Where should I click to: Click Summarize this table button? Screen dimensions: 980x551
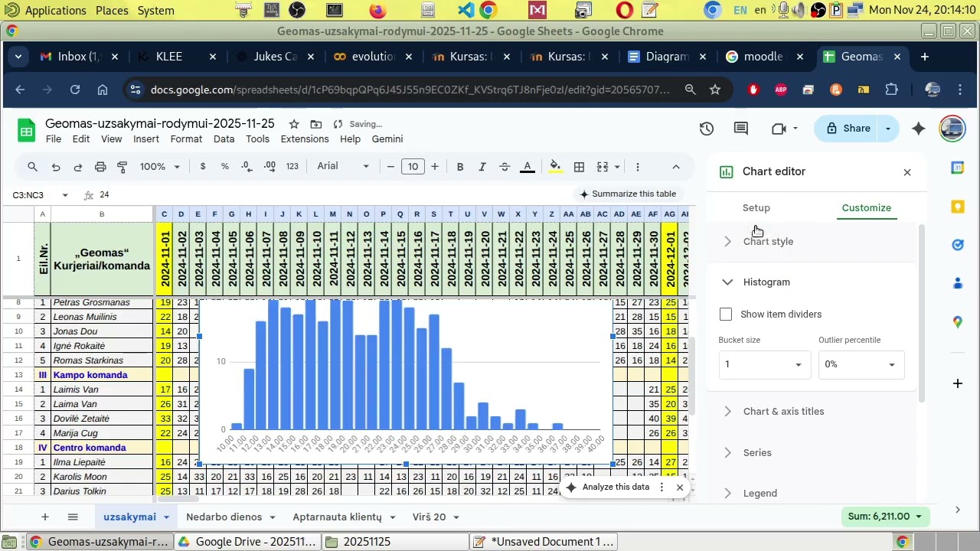coord(628,194)
